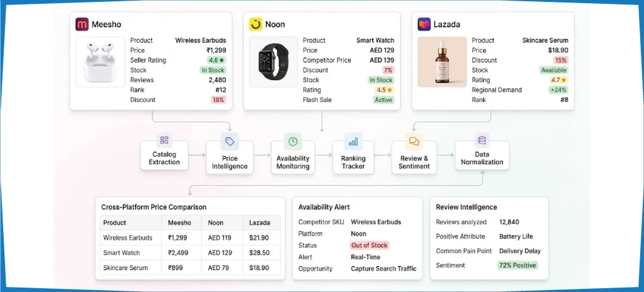The width and height of the screenshot is (644, 292).
Task: Click the Review & Sentiment chat bubbles icon
Action: pos(414,142)
